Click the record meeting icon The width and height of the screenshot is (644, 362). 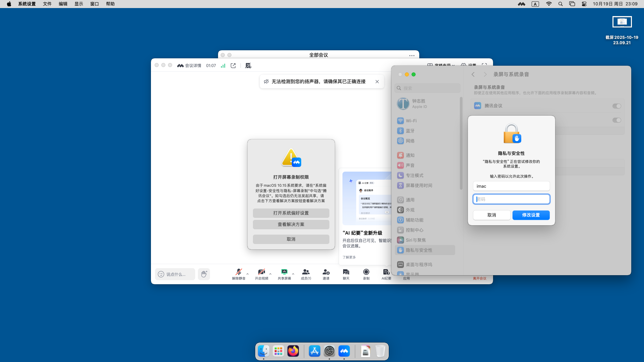(x=366, y=272)
